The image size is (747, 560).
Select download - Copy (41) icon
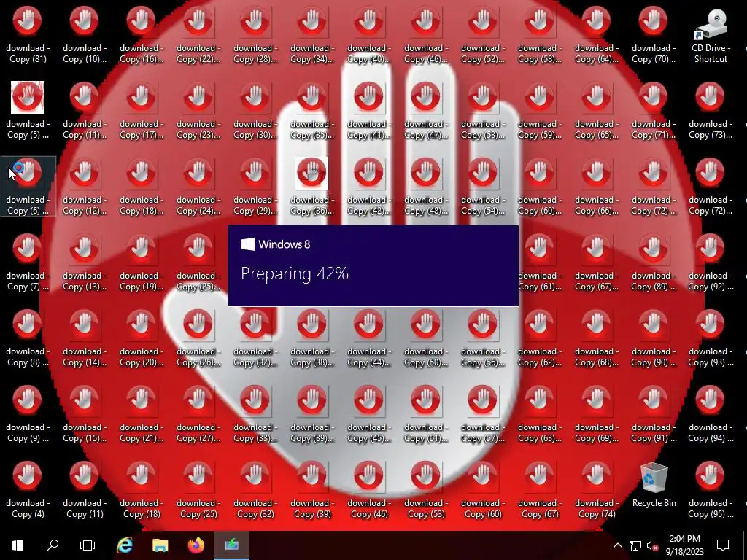click(x=368, y=112)
